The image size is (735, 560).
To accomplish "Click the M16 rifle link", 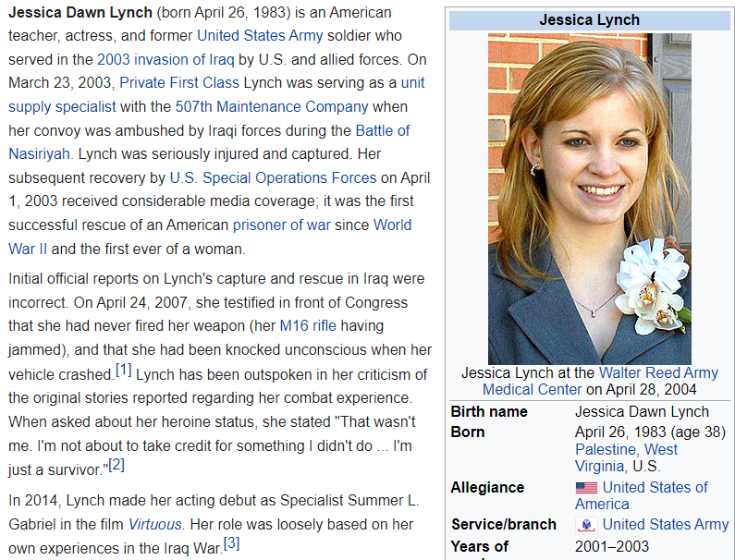I will click(310, 325).
